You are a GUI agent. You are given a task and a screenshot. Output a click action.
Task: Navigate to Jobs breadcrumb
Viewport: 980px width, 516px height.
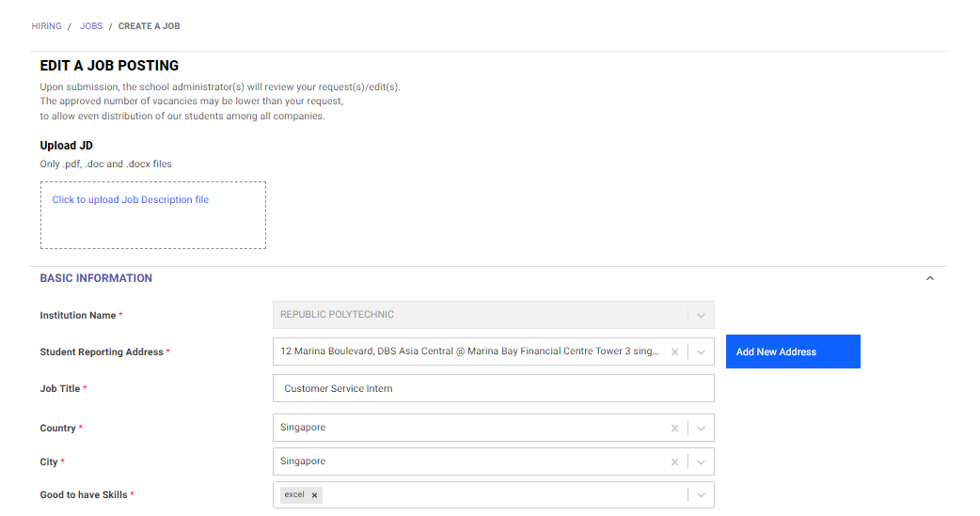91,26
